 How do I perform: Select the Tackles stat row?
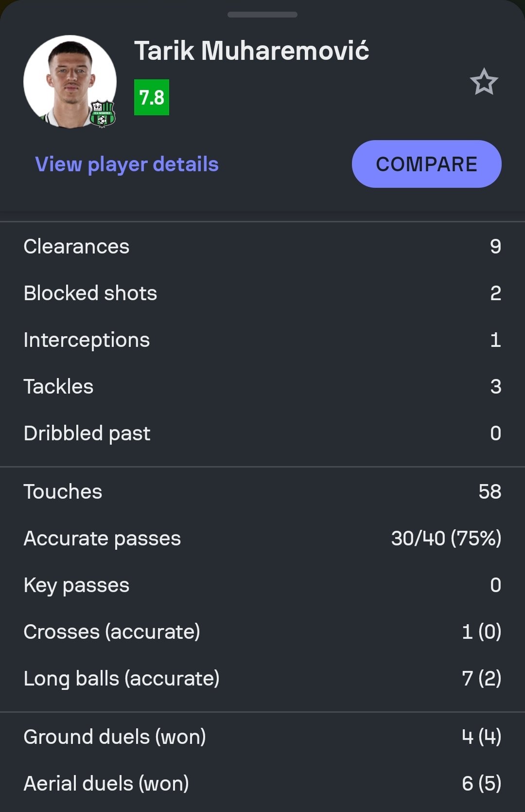click(262, 387)
